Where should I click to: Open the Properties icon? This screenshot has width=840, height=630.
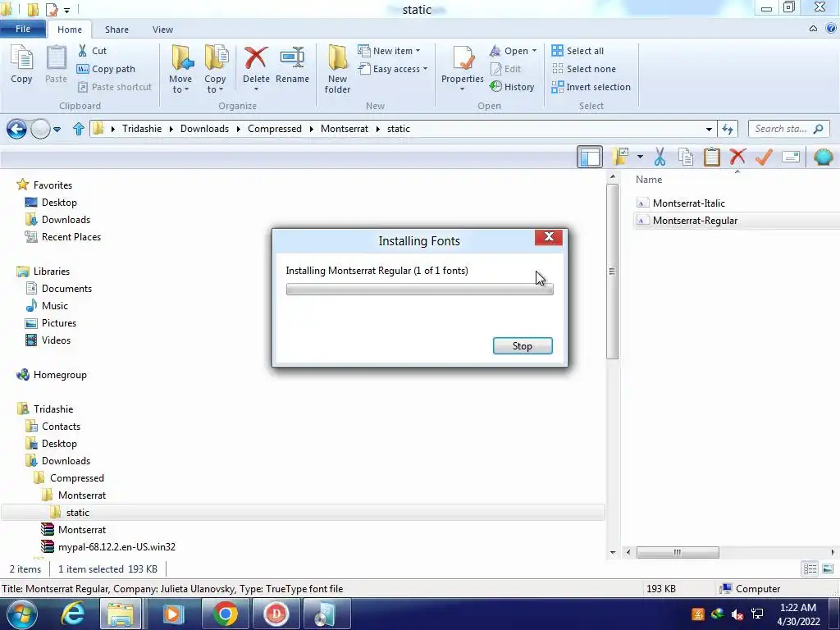pyautogui.click(x=463, y=59)
